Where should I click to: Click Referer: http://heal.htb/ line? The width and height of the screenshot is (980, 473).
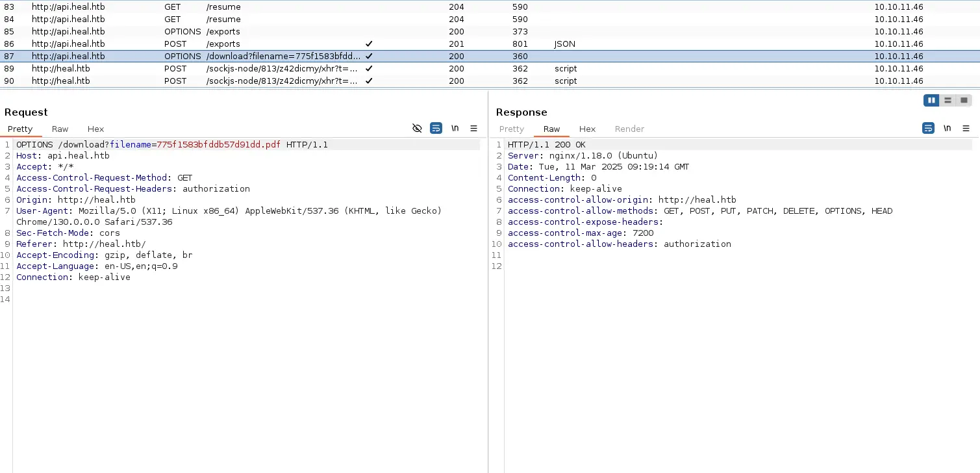tap(81, 244)
